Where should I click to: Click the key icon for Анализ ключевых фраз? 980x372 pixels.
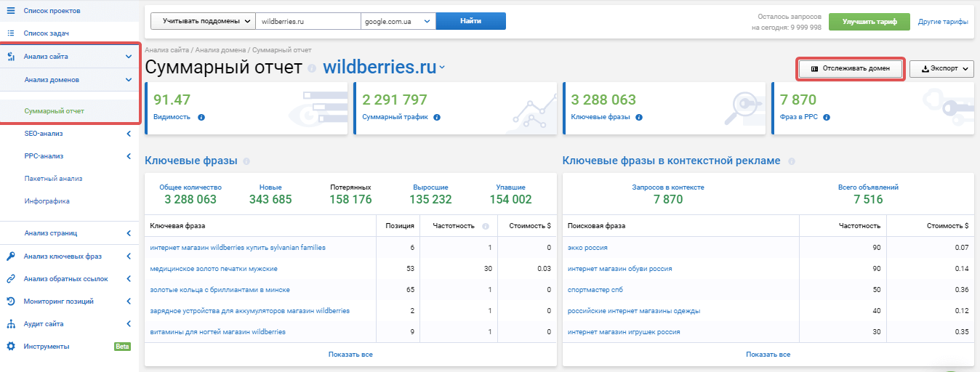click(11, 256)
